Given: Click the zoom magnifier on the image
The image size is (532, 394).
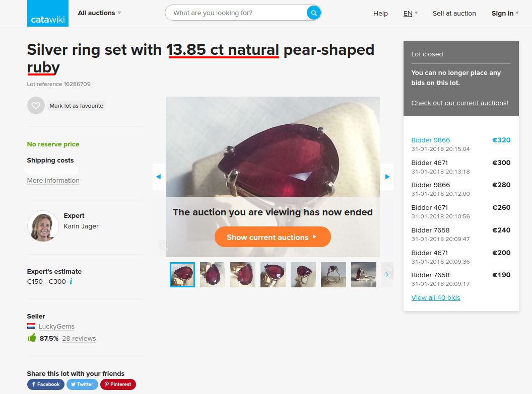Looking at the screenshot, I should point(163,245).
